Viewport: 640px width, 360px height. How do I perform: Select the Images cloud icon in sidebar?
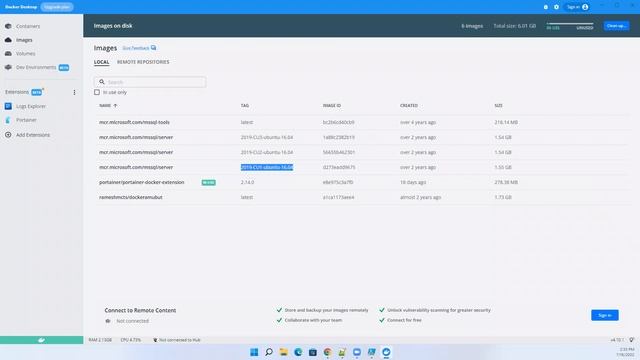click(x=8, y=40)
